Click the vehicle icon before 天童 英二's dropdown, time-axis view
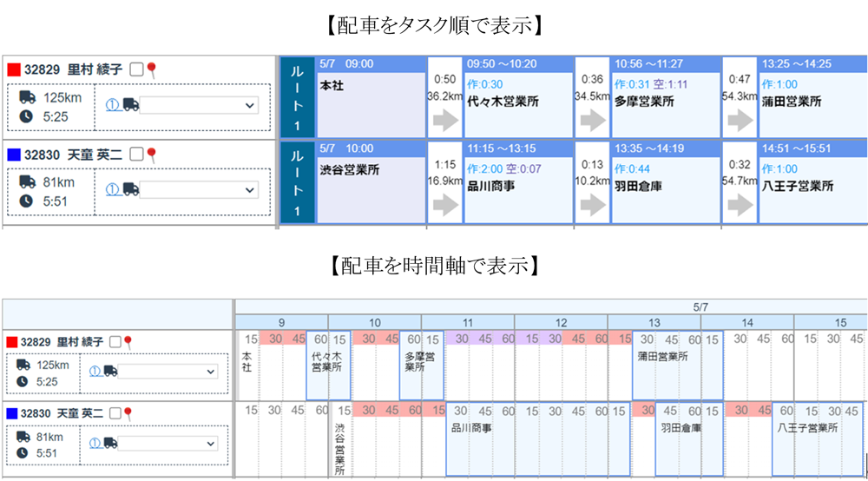The height and width of the screenshot is (481, 868). point(111,444)
